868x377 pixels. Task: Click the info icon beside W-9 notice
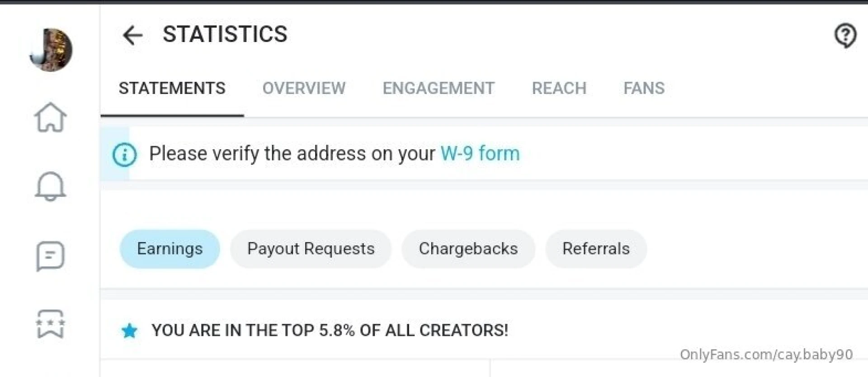124,155
